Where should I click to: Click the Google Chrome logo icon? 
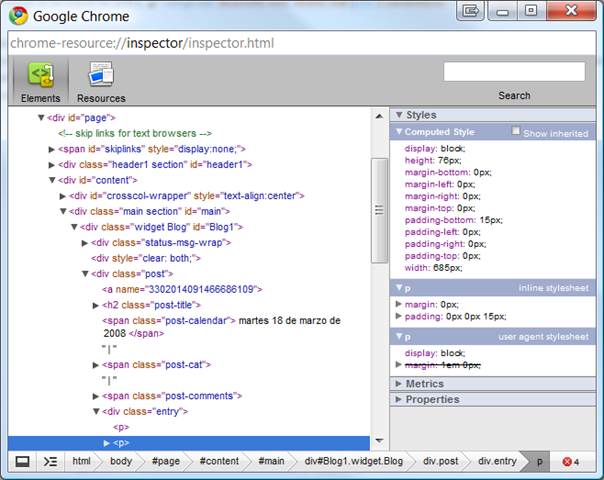[18, 16]
